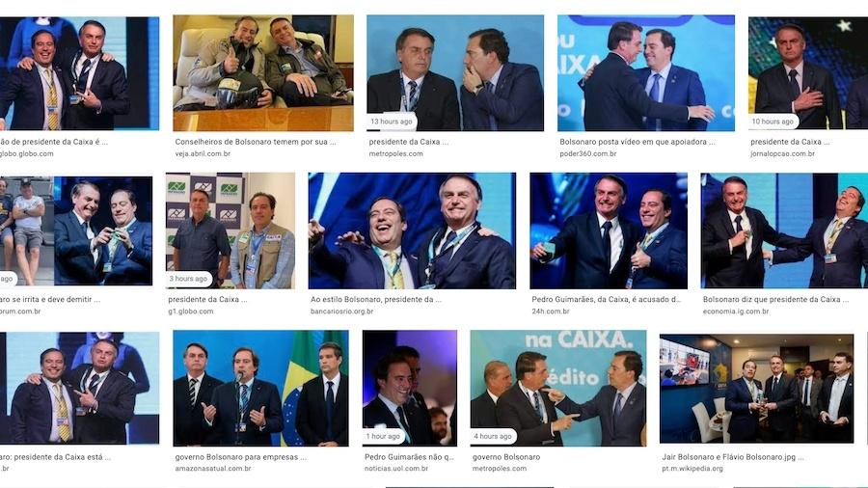This screenshot has height=488, width=868.
Task: Visit the economia.ig.com.br source link
Action: click(x=736, y=312)
